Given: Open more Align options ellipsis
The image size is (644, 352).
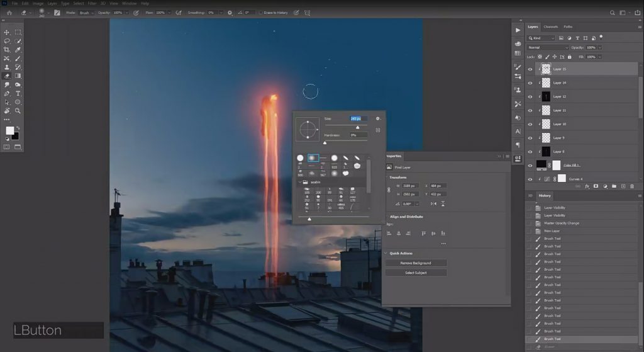Looking at the screenshot, I should (x=443, y=244).
